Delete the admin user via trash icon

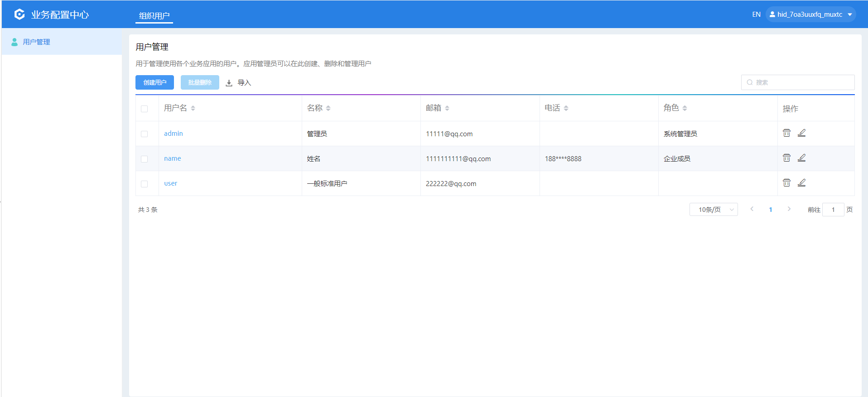coord(786,133)
